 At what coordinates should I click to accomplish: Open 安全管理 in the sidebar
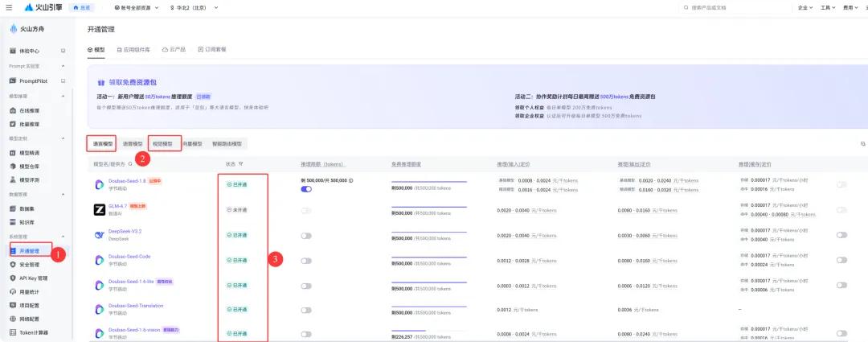(x=28, y=264)
